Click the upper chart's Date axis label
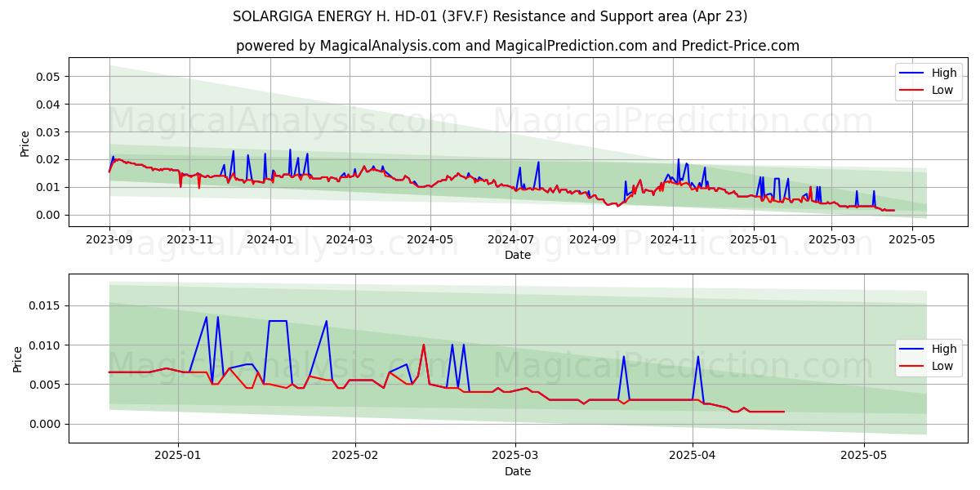The image size is (980, 490). tap(518, 255)
